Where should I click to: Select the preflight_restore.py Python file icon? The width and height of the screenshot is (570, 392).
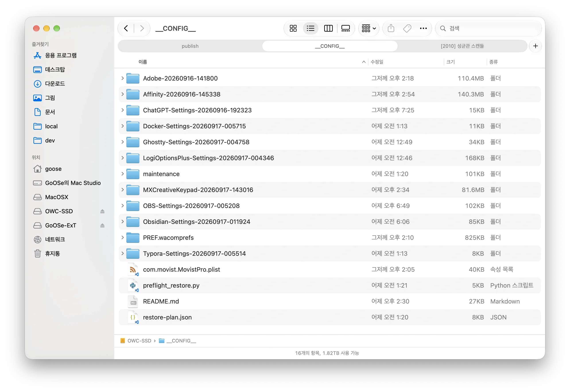coord(133,286)
